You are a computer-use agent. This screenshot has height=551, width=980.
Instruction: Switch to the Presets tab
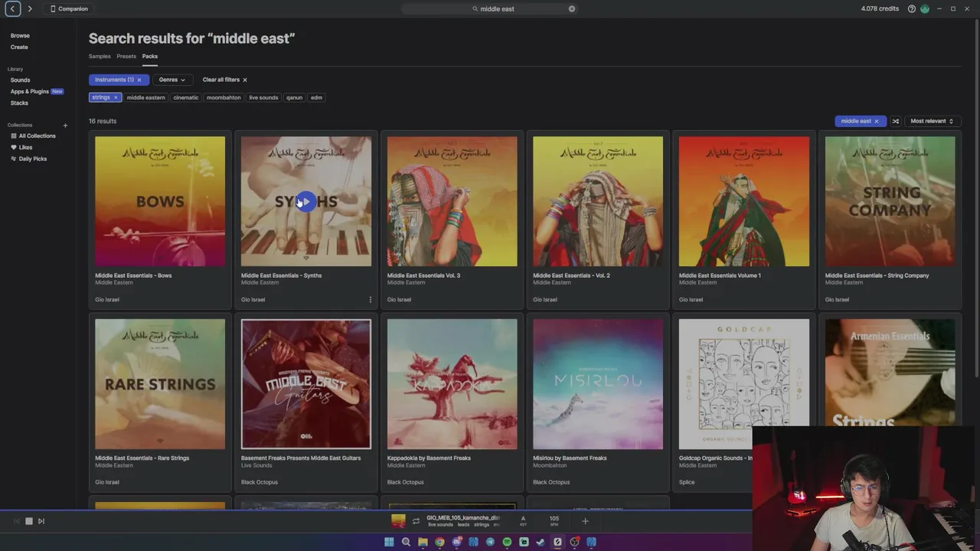126,56
